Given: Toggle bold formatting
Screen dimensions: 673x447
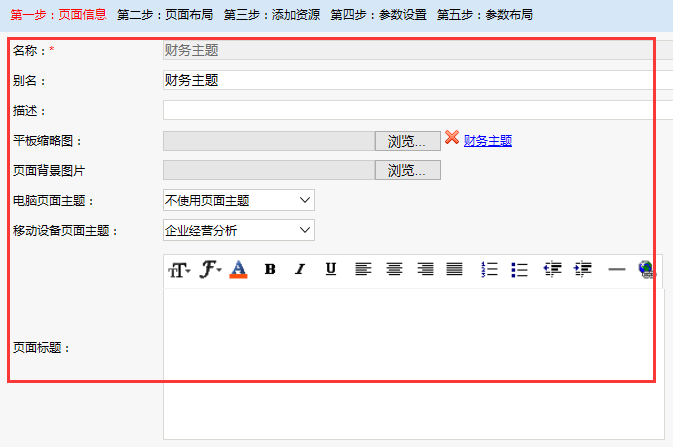Looking at the screenshot, I should [270, 269].
